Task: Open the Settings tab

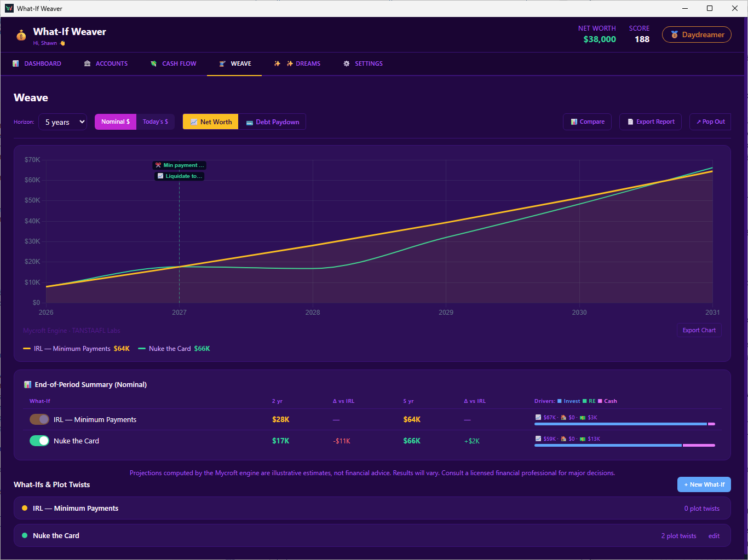Action: click(x=363, y=63)
